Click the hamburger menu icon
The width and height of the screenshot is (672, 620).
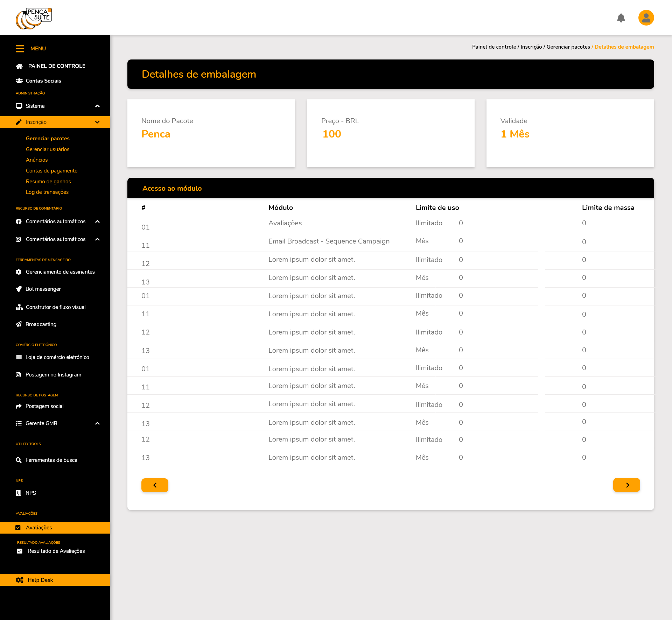(20, 49)
